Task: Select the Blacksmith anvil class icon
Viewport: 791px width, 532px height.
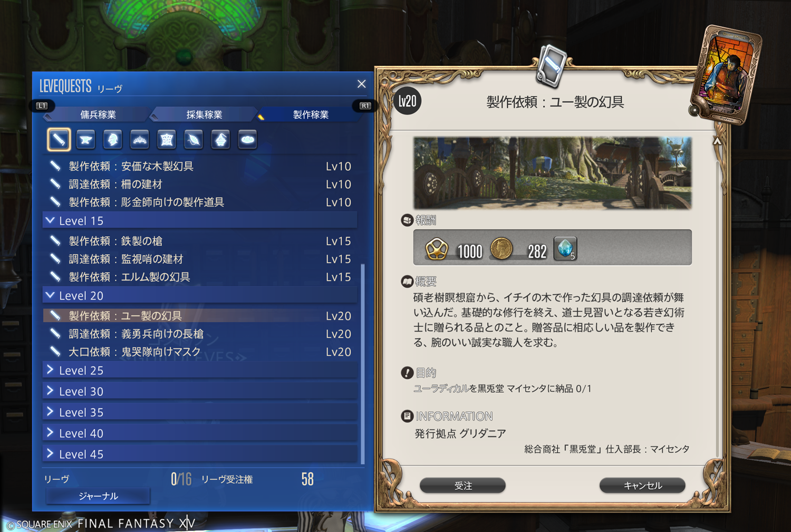Action: pyautogui.click(x=85, y=139)
